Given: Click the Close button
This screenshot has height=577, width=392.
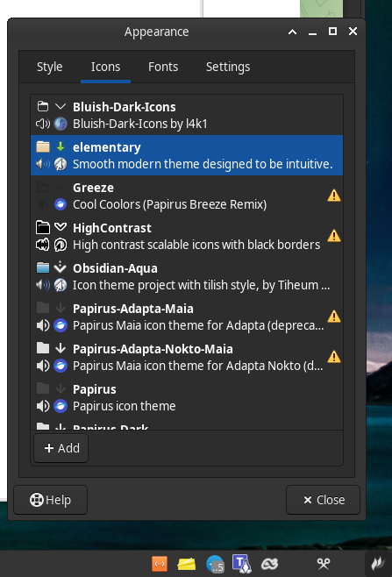Looking at the screenshot, I should [x=323, y=500].
